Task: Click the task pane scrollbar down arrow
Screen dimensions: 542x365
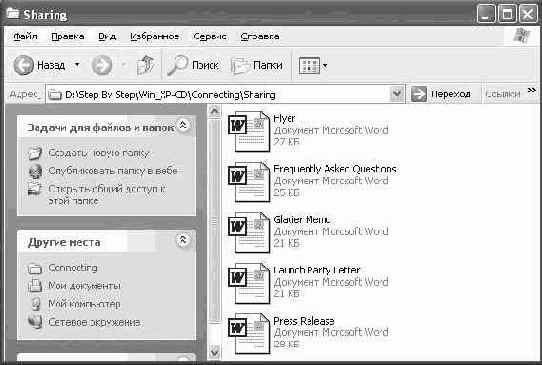Action: tap(214, 352)
